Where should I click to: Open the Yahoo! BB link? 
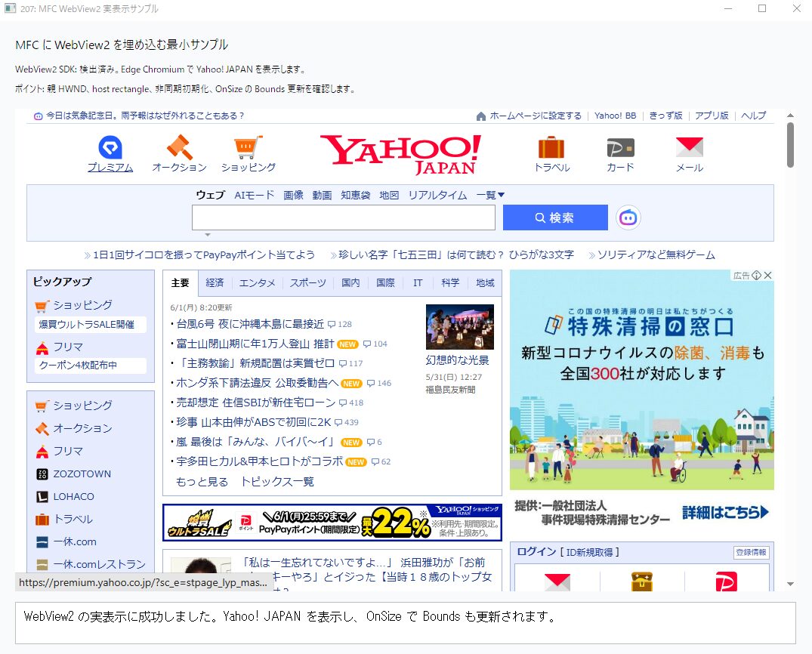615,116
